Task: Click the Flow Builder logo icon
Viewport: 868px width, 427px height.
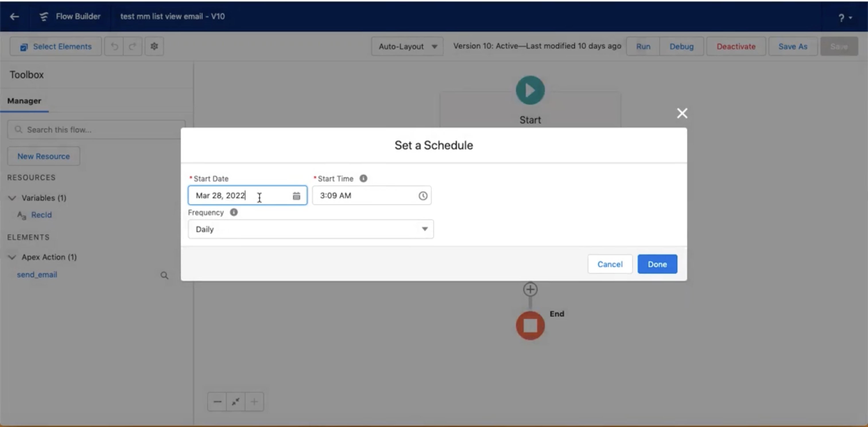Action: coord(44,16)
